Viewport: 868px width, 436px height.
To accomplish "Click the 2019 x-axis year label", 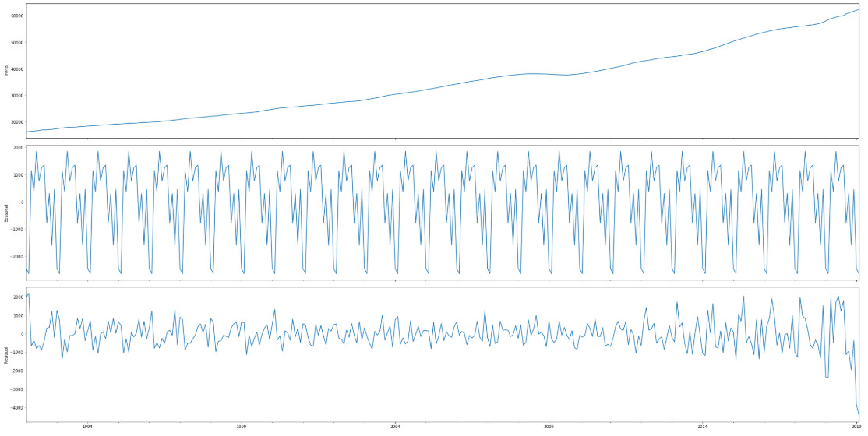I will [x=856, y=427].
